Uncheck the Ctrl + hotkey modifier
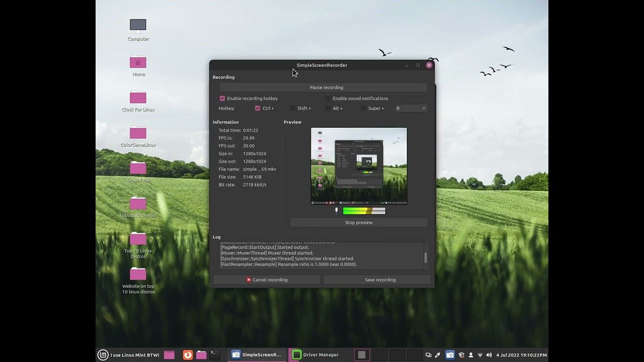 tap(258, 108)
